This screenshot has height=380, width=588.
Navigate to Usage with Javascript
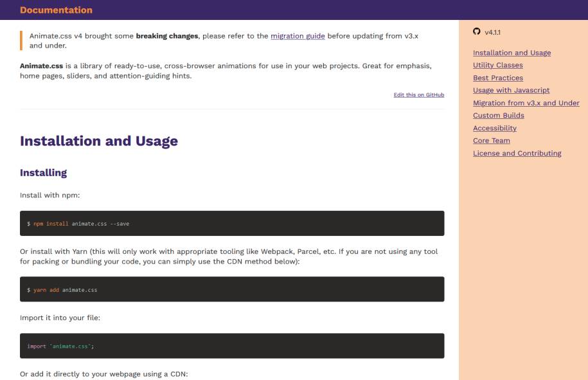(511, 91)
